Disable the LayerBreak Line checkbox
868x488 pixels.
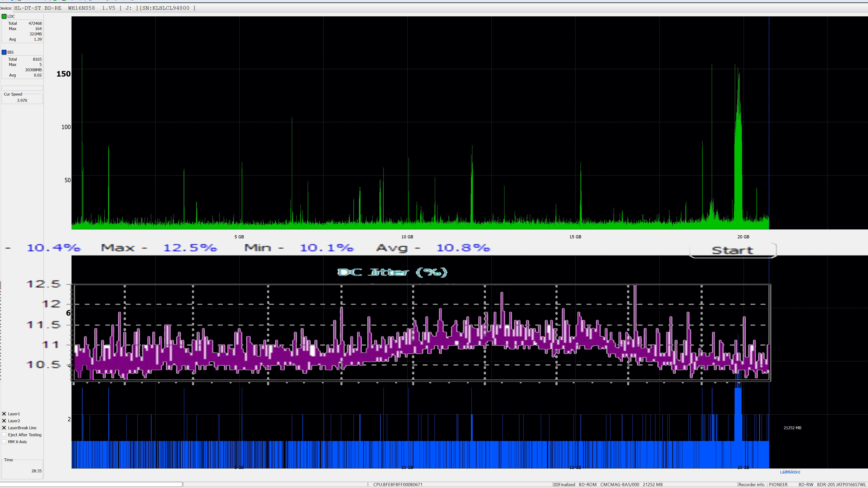pyautogui.click(x=4, y=428)
